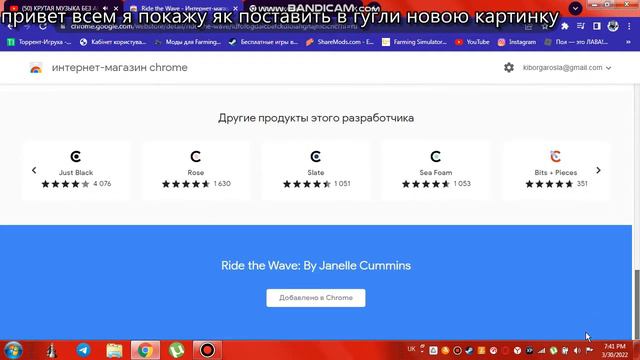Open the Chrome extensions puzzle icon
The image size is (640, 360).
(565, 26)
